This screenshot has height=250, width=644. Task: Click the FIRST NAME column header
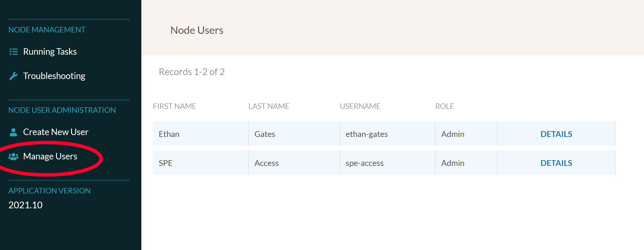174,106
